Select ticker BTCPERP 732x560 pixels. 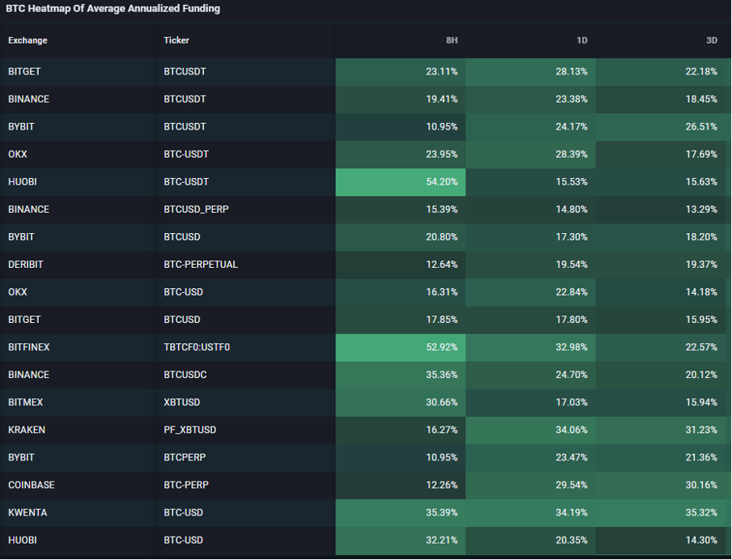point(185,457)
